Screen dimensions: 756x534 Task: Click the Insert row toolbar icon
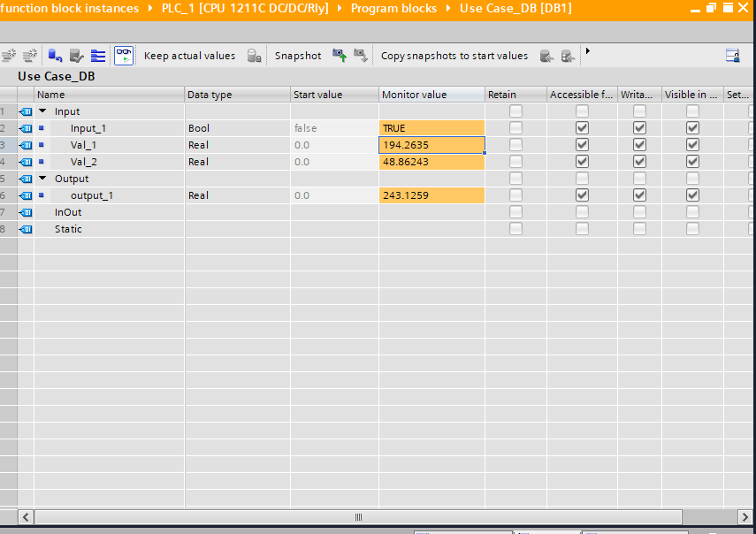click(9, 55)
